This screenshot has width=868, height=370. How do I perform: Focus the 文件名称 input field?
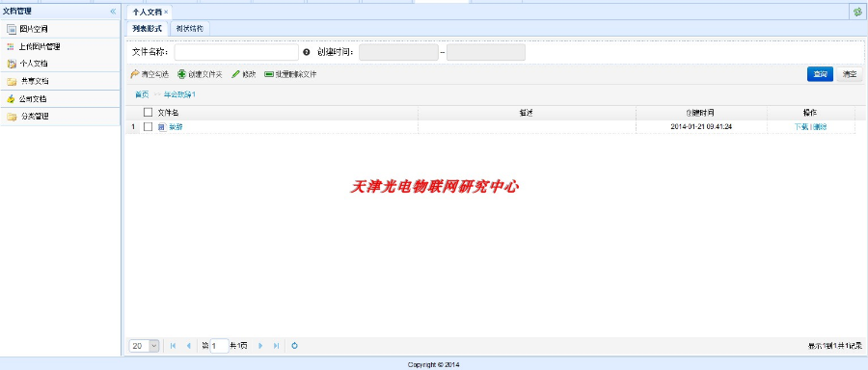click(236, 53)
